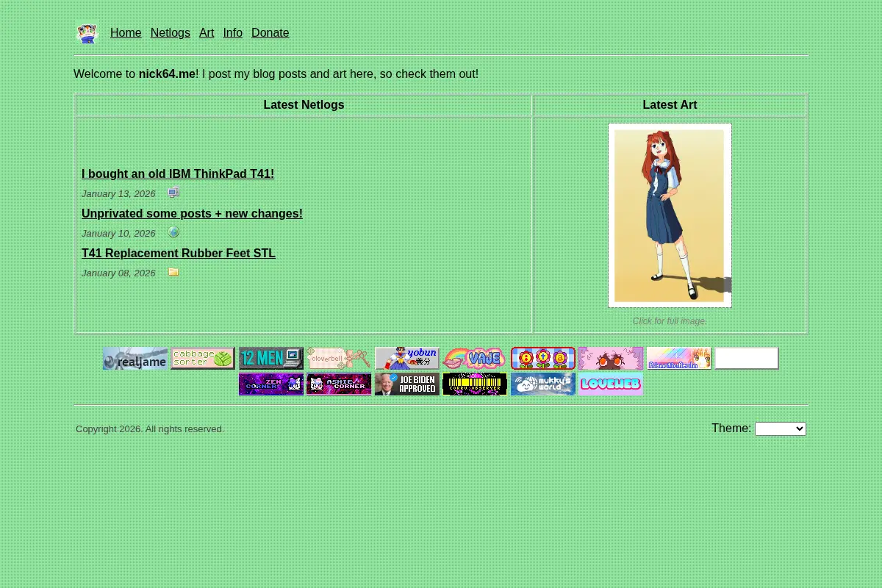Click the 'Copyright 2026. All rights reserved.' text
882x588 pixels.
150,429
